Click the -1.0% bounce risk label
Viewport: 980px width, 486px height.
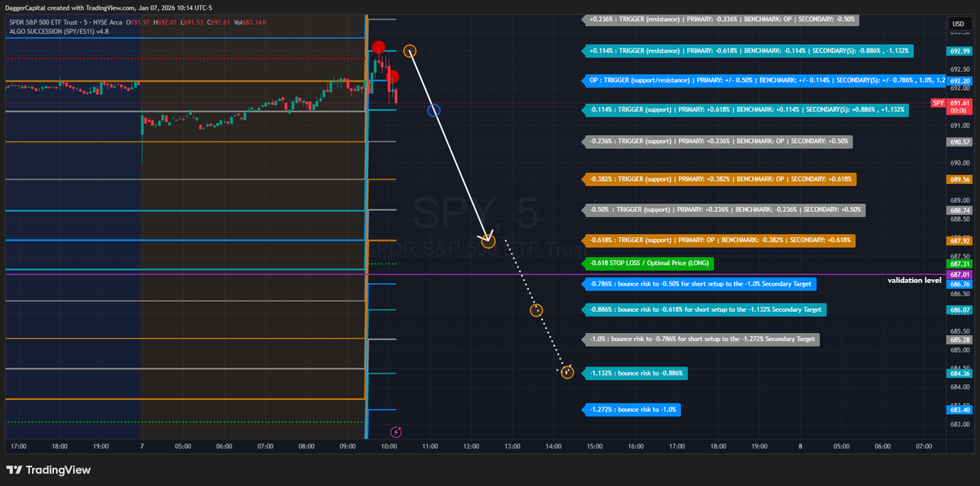(x=701, y=339)
